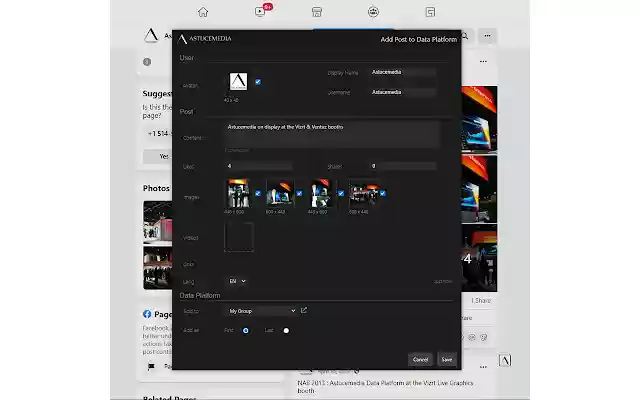Click the 1 Share link under the post
640x400 pixels.
(x=481, y=300)
